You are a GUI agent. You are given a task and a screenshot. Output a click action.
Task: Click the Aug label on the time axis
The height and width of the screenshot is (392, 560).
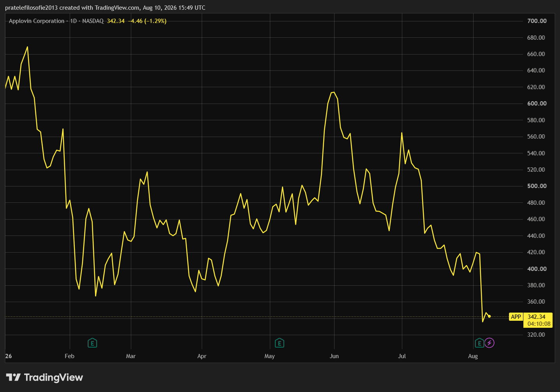(x=473, y=356)
